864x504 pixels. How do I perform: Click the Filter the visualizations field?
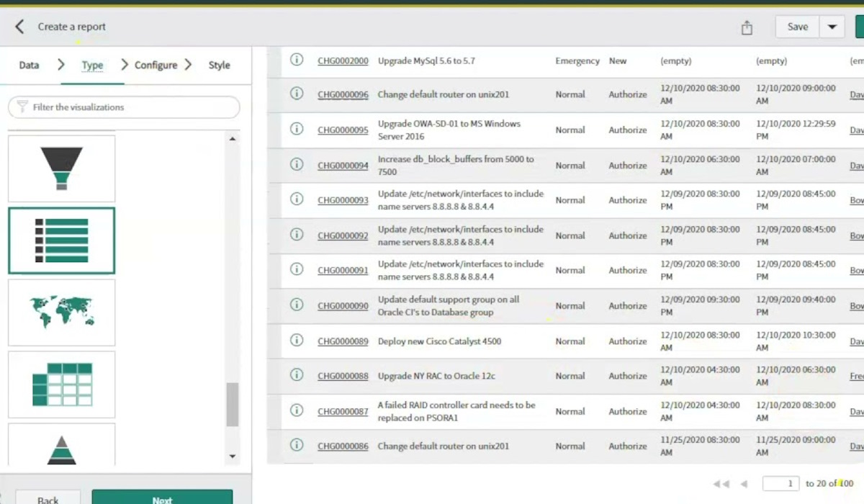pyautogui.click(x=124, y=107)
